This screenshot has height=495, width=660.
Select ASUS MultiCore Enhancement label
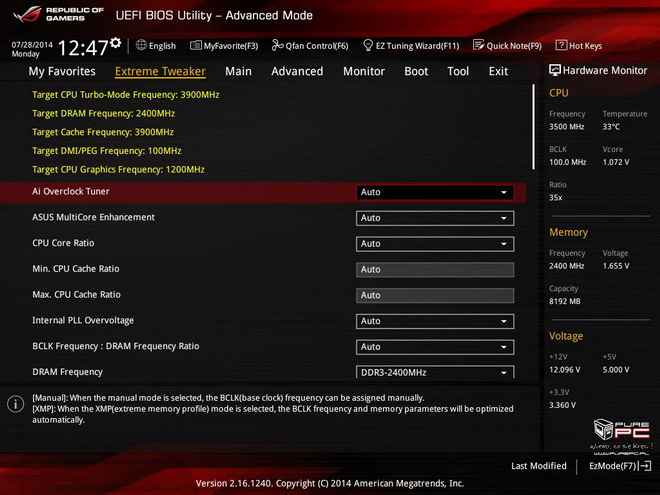tap(93, 217)
